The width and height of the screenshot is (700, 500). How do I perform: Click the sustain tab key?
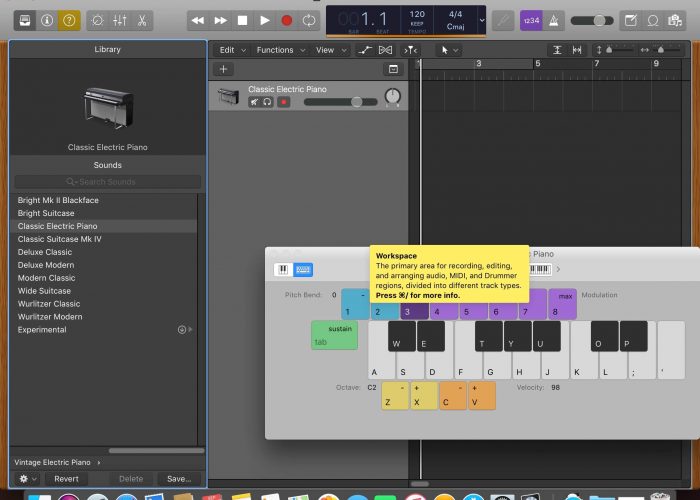coord(334,335)
